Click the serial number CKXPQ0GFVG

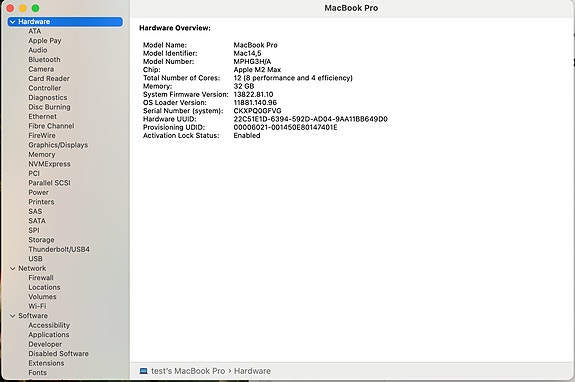click(x=257, y=111)
